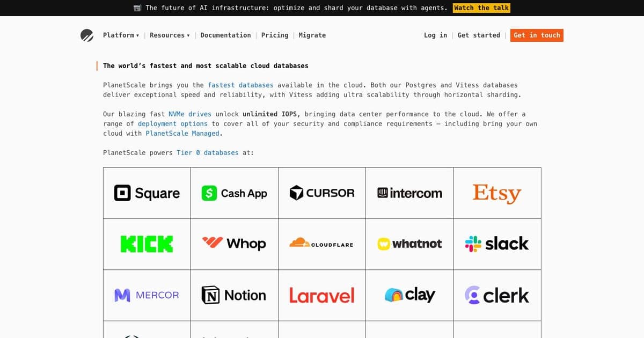Click the Clerk logo
Screen dimensions: 644x338
pos(497,295)
